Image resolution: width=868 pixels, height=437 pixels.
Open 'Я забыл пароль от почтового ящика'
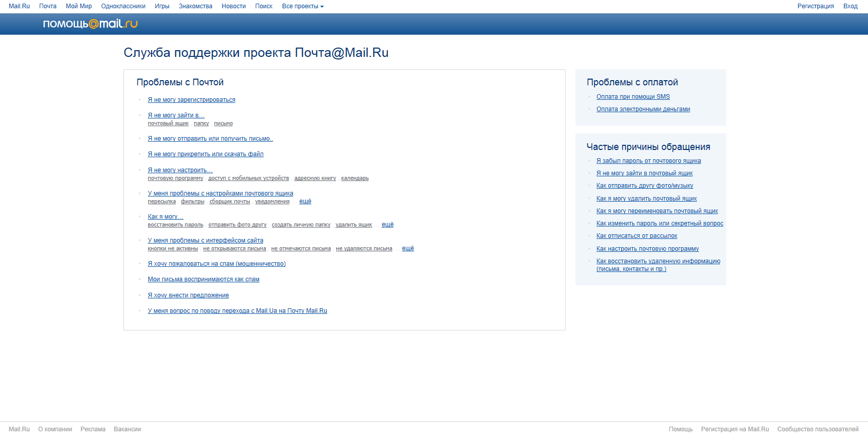(x=649, y=161)
